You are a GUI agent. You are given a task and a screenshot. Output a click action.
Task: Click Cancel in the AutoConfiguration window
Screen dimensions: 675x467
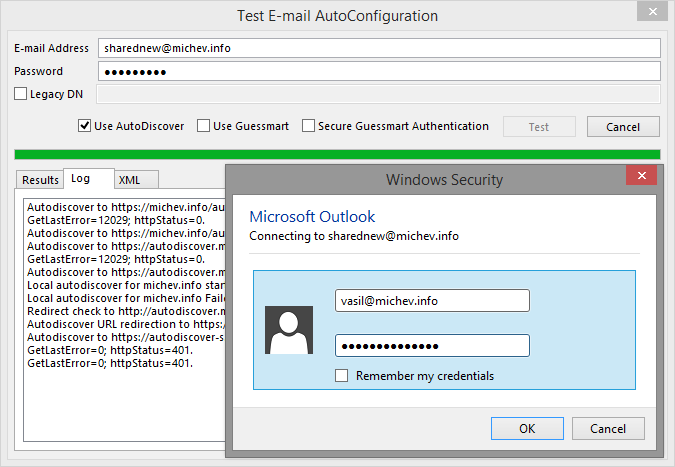pos(623,127)
